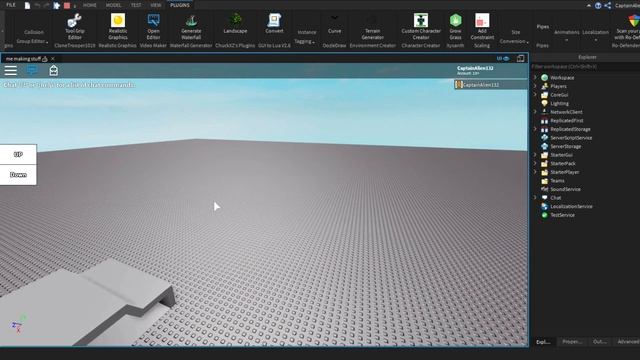Expand the NetworkClient node

click(535, 111)
